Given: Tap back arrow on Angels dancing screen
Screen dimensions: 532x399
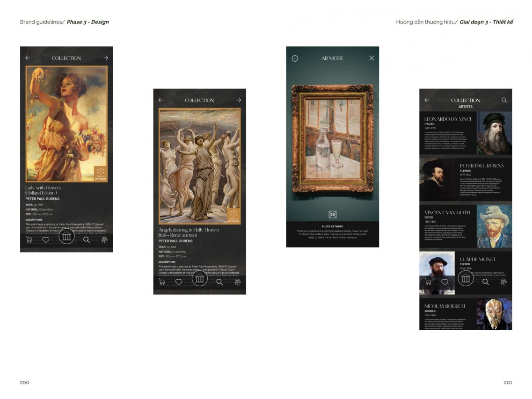Looking at the screenshot, I should [161, 100].
